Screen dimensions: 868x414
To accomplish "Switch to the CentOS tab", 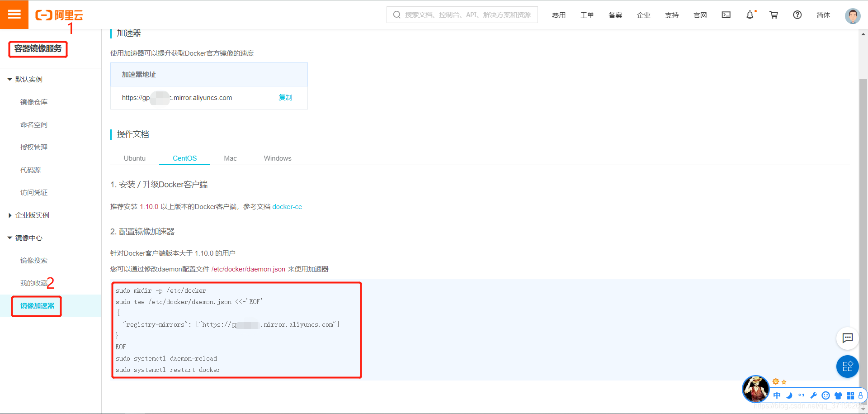I will tap(184, 158).
